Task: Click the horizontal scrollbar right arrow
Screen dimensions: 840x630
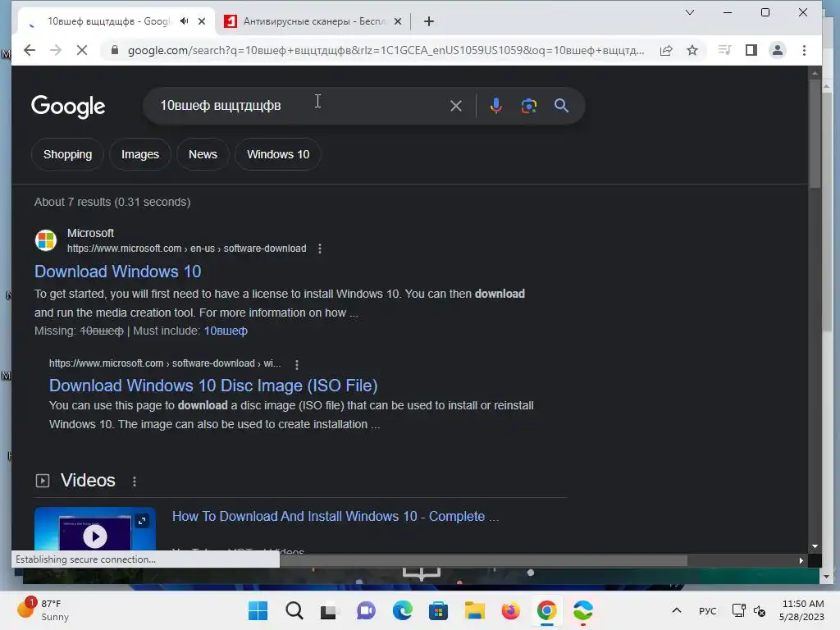Action: click(x=801, y=560)
